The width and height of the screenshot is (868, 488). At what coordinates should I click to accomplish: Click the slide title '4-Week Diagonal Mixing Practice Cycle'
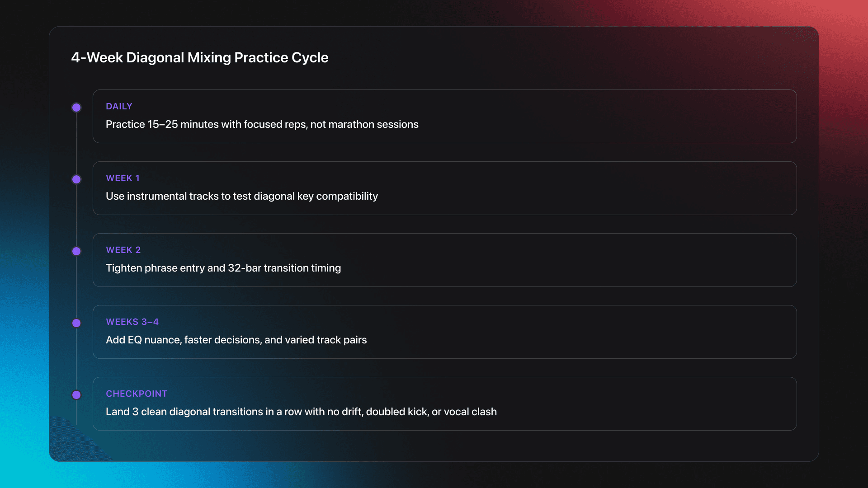click(x=199, y=57)
